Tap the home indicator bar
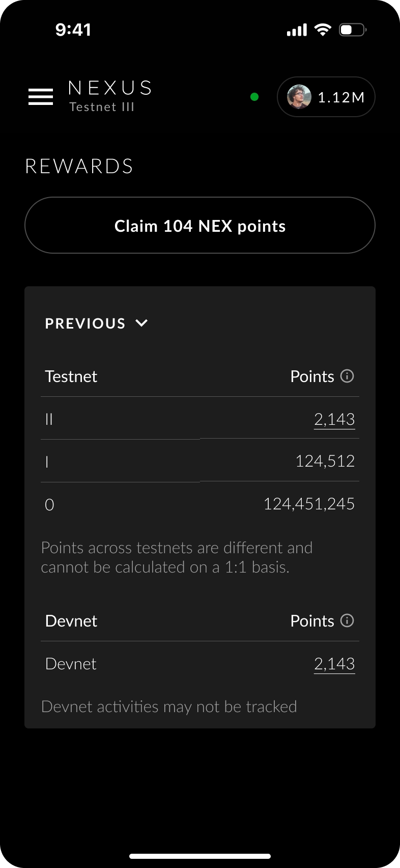 [200, 856]
